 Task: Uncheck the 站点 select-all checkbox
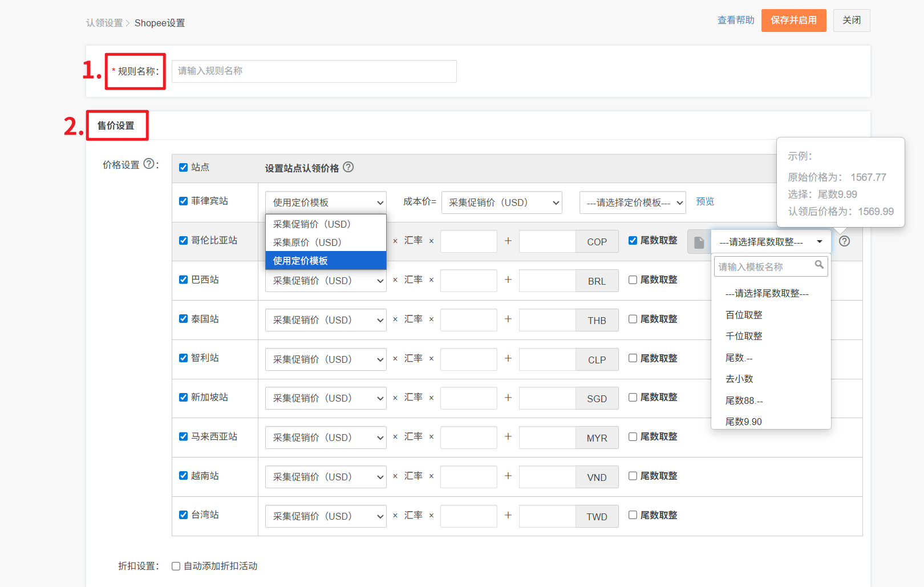[184, 167]
